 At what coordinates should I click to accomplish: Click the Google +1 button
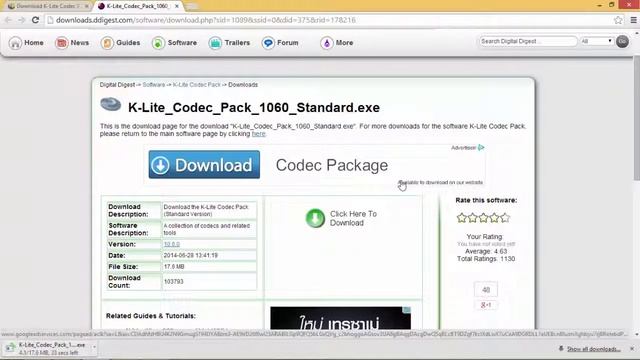[x=486, y=305]
